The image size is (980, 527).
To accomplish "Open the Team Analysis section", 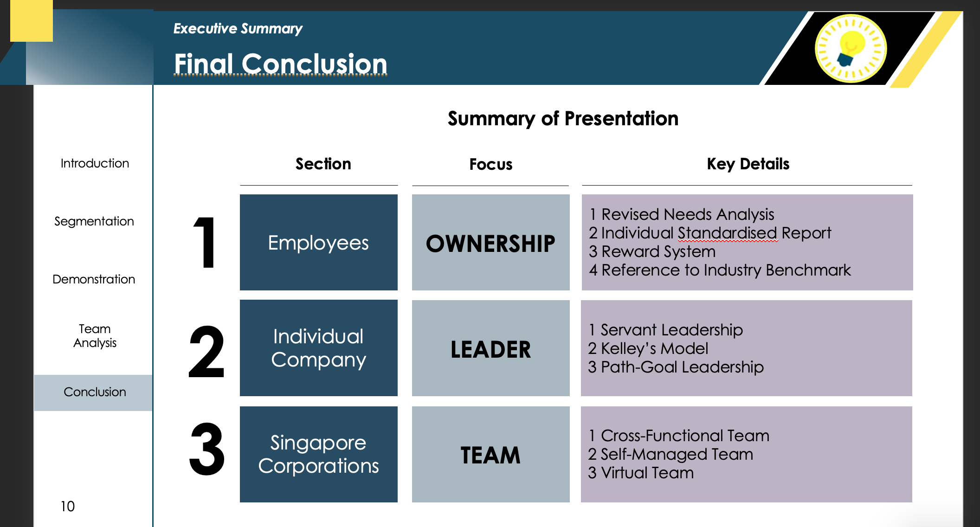I will pyautogui.click(x=95, y=336).
